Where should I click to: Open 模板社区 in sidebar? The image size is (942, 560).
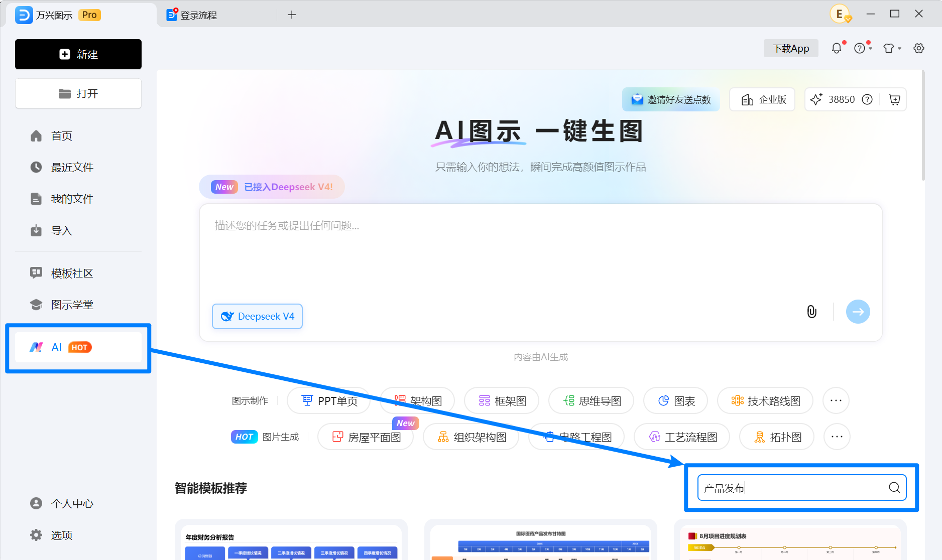pos(78,273)
